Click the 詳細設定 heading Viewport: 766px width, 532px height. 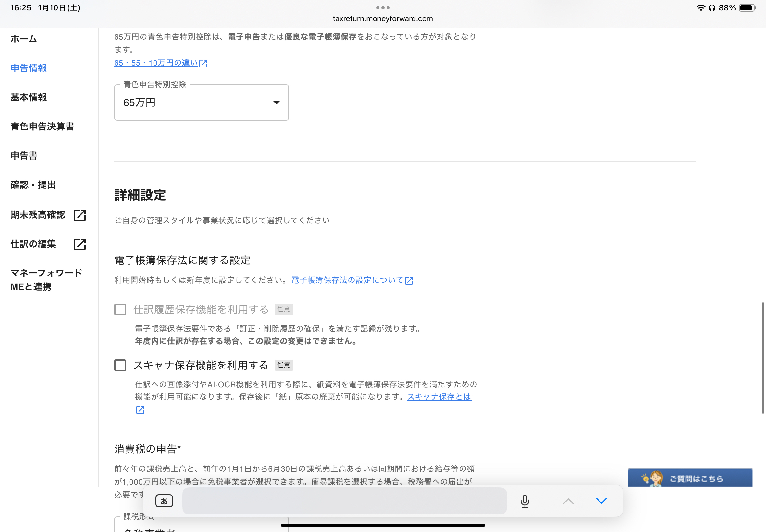click(x=140, y=195)
